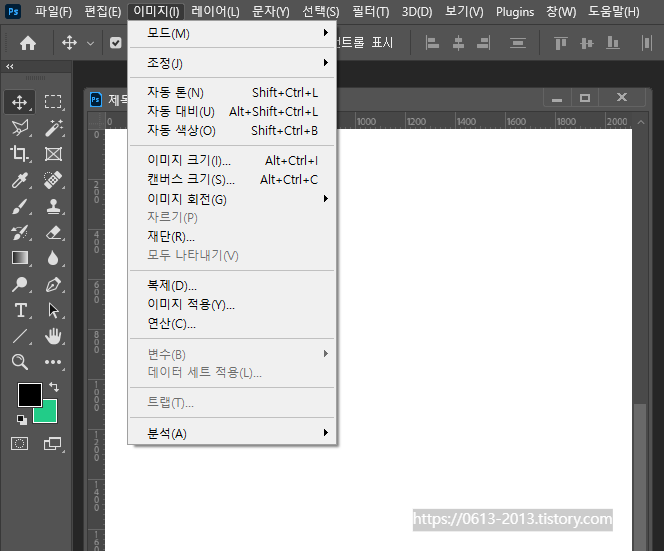The width and height of the screenshot is (664, 551).
Task: Select the Healing Brush tool
Action: pos(53,180)
